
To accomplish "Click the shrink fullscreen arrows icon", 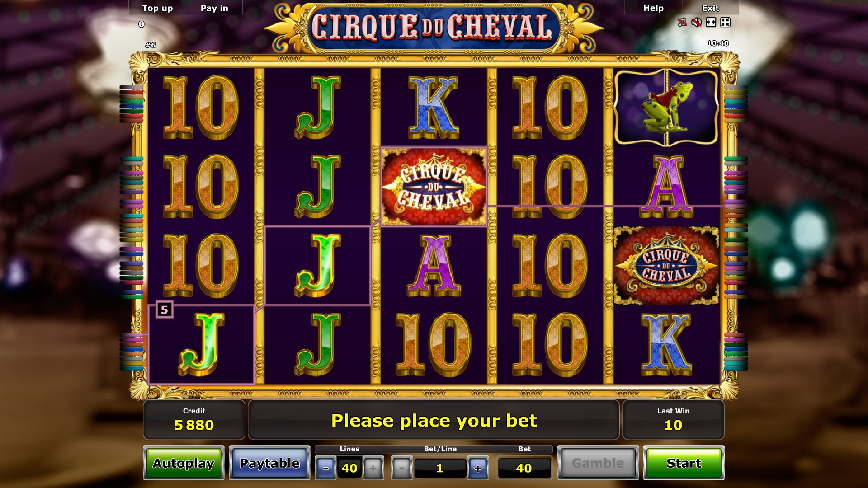I will pos(725,22).
